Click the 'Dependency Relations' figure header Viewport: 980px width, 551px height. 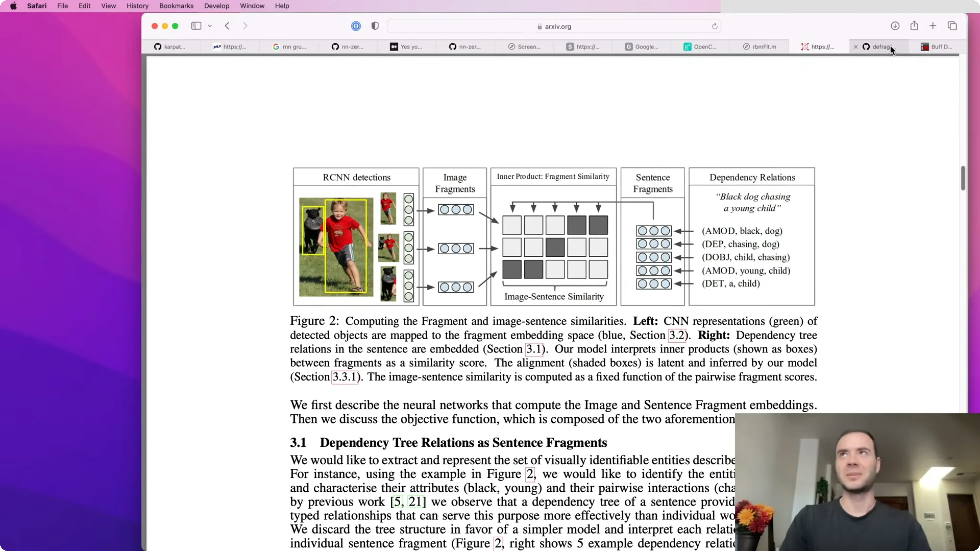[x=752, y=177]
